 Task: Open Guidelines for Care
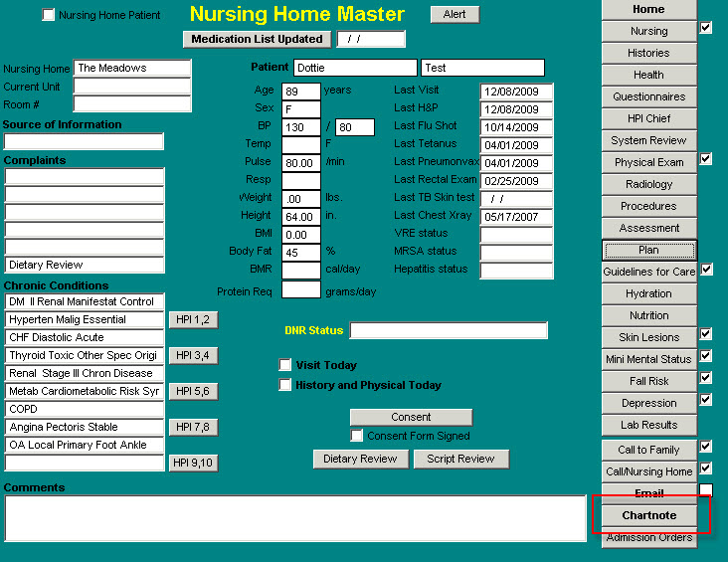(649, 272)
